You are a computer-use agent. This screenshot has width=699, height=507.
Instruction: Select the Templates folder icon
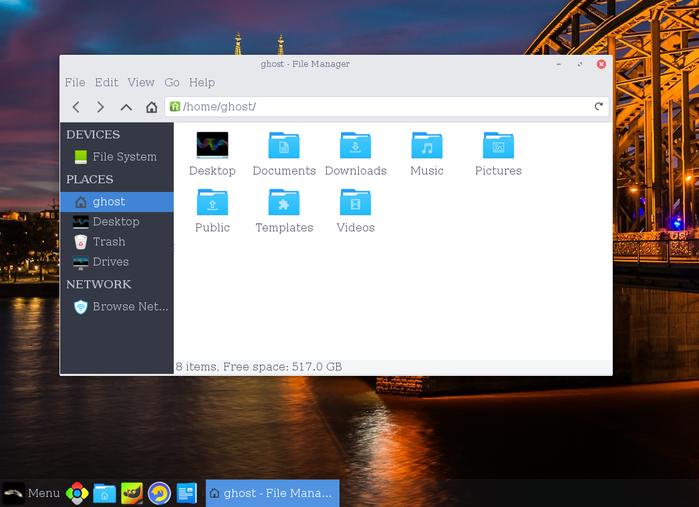(284, 203)
